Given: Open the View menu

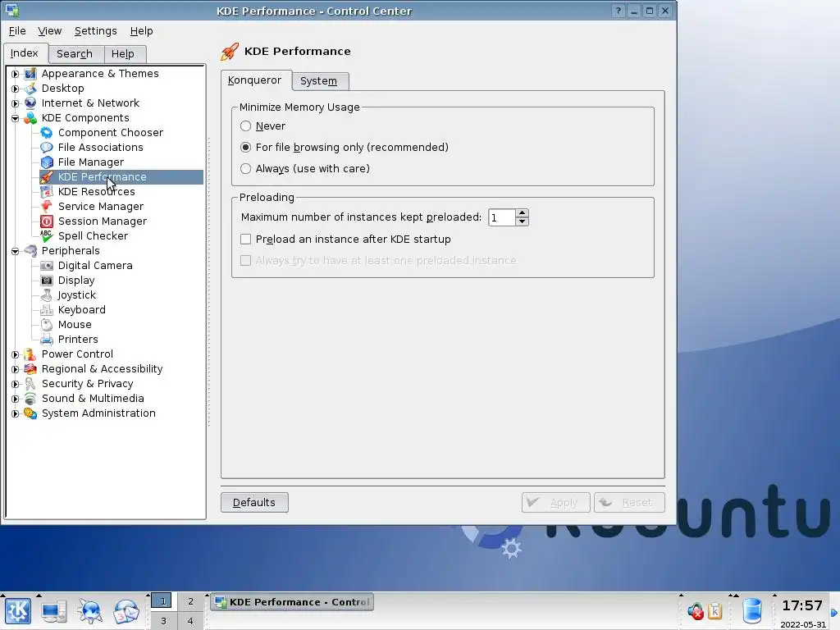Looking at the screenshot, I should [x=50, y=31].
